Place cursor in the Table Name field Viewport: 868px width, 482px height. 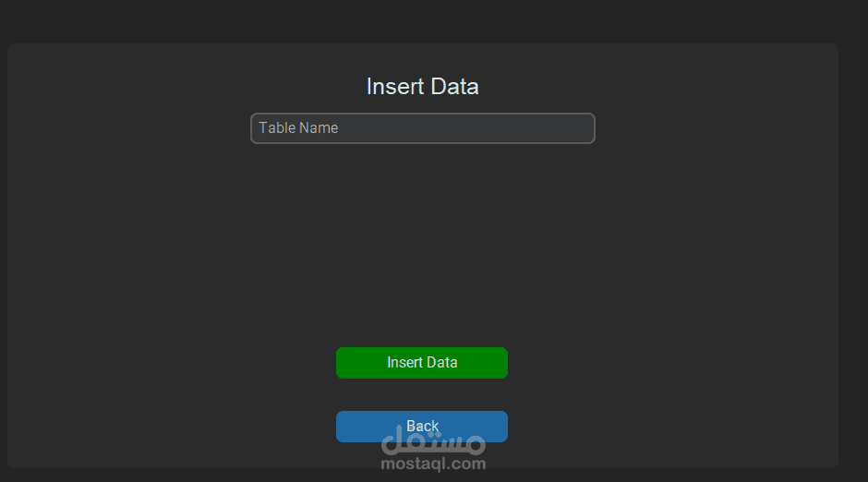(422, 128)
